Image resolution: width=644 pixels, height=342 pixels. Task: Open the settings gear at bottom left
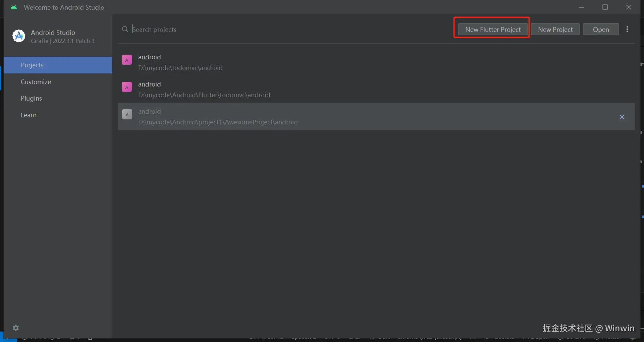pos(16,328)
